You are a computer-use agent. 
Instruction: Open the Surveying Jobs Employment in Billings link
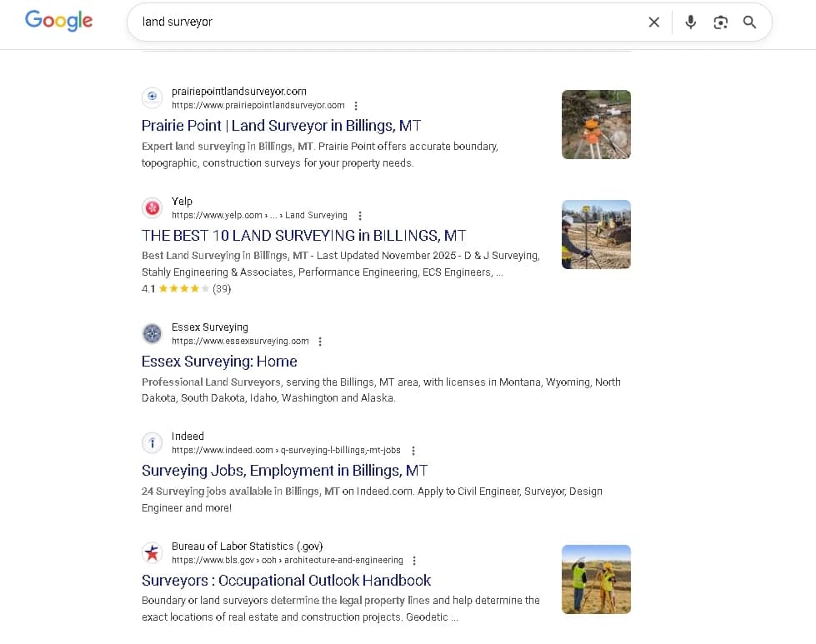(x=284, y=470)
